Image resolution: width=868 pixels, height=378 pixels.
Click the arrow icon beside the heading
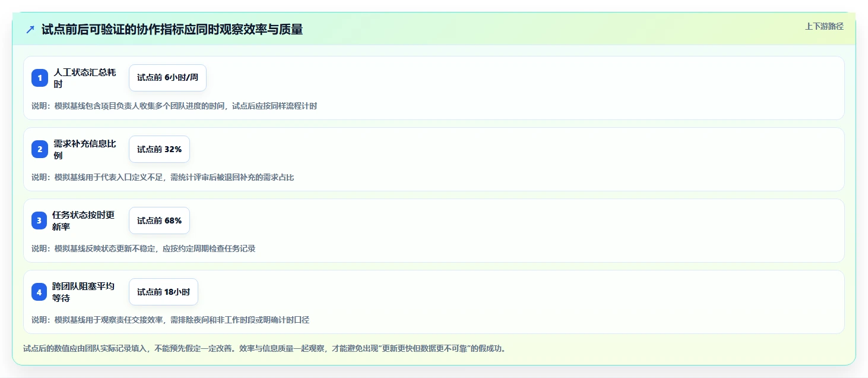pyautogui.click(x=30, y=30)
